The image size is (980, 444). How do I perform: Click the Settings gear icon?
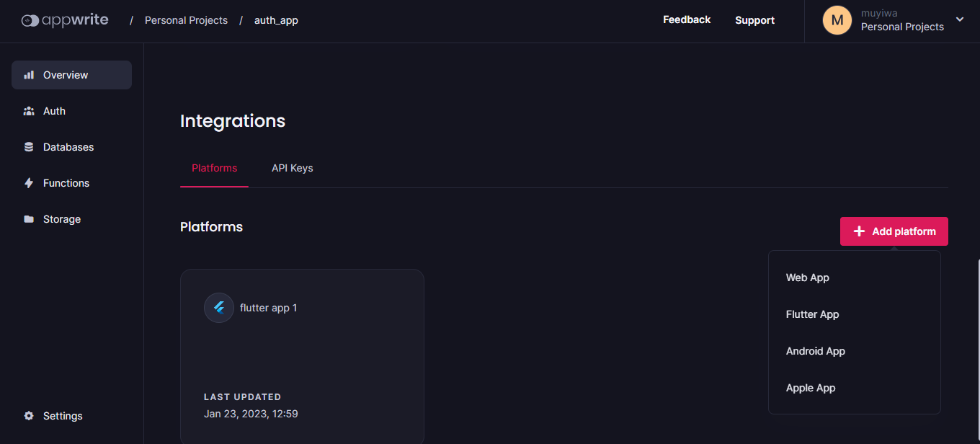[x=29, y=416]
